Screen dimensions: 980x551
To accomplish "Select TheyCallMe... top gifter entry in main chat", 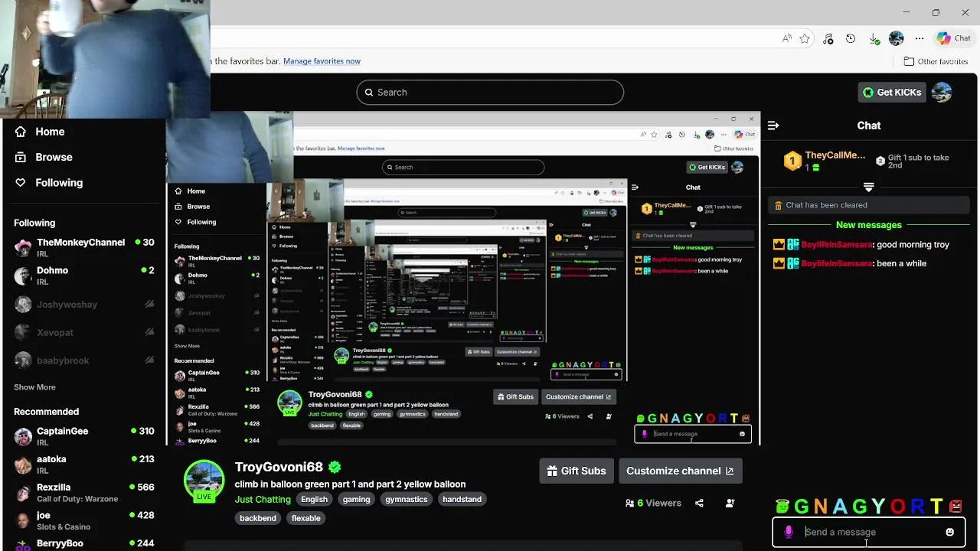I will 825,161.
